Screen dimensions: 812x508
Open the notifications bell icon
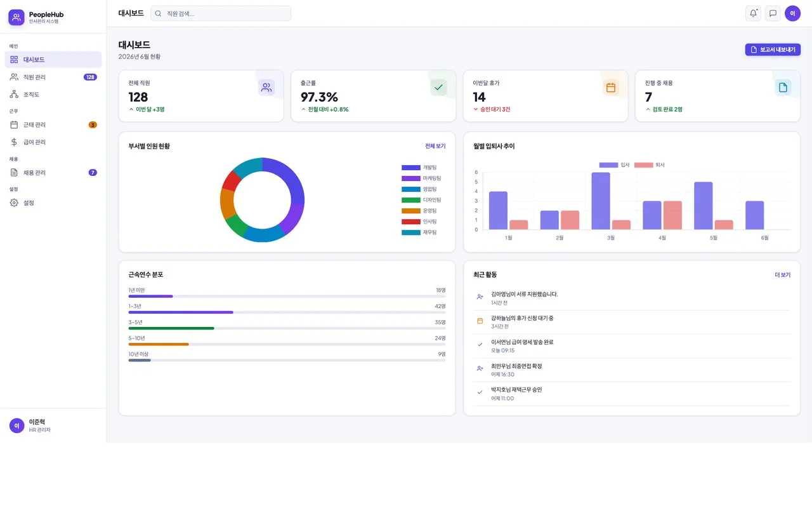click(x=753, y=13)
